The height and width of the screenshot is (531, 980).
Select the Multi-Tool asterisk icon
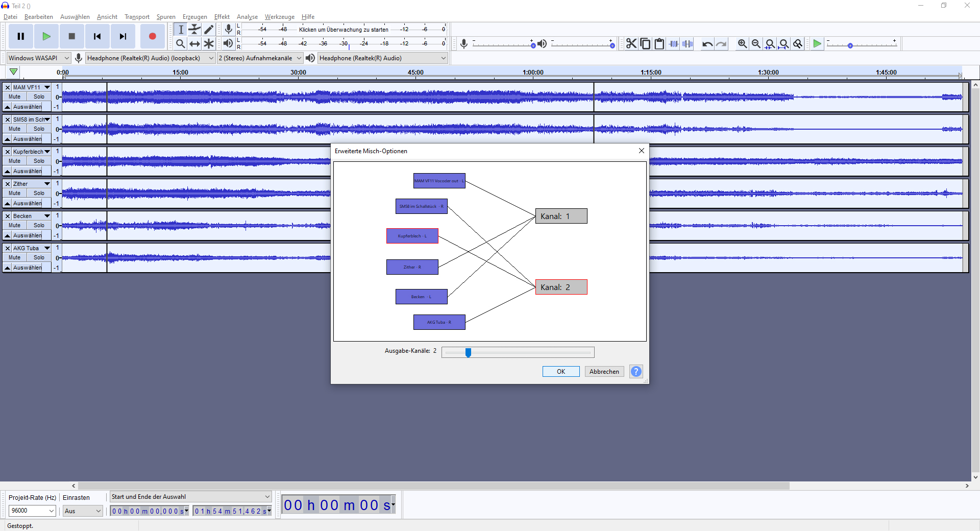[209, 44]
